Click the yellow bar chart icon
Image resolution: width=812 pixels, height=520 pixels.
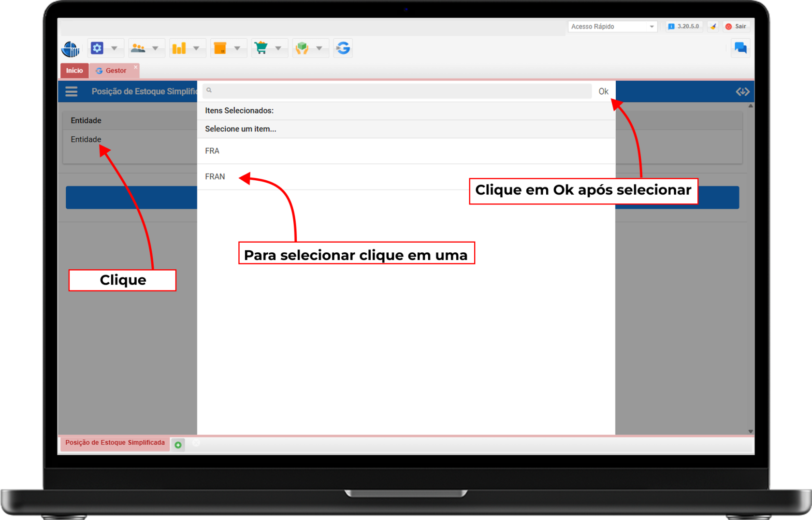point(179,48)
